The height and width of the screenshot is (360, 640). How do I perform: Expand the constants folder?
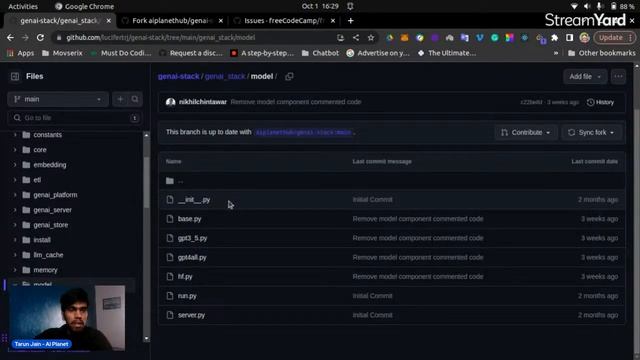[x=16, y=135]
